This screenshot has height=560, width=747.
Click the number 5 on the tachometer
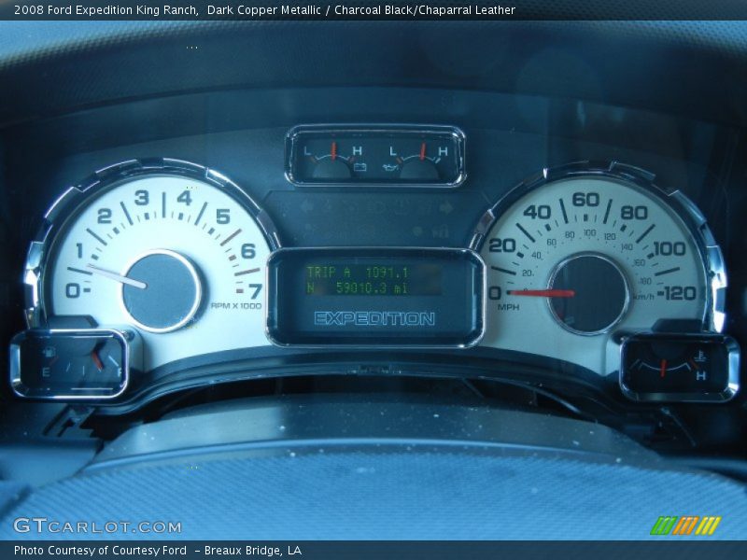[x=223, y=217]
